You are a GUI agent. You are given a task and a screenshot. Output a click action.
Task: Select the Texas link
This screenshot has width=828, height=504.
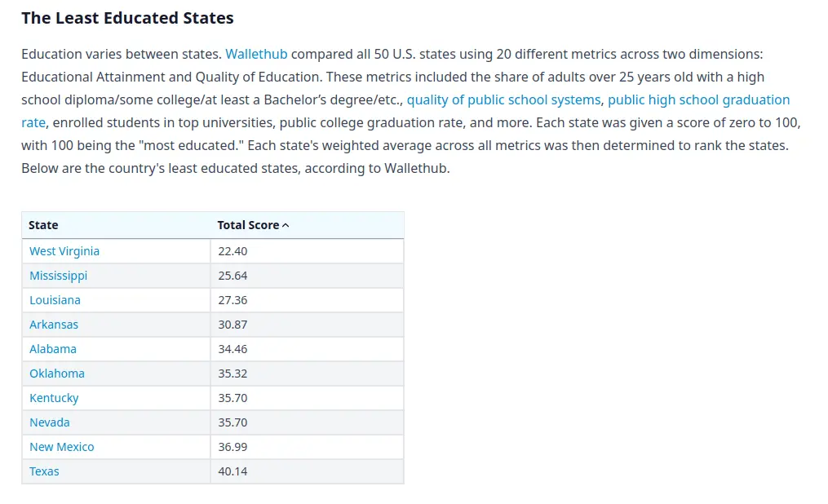click(x=44, y=471)
